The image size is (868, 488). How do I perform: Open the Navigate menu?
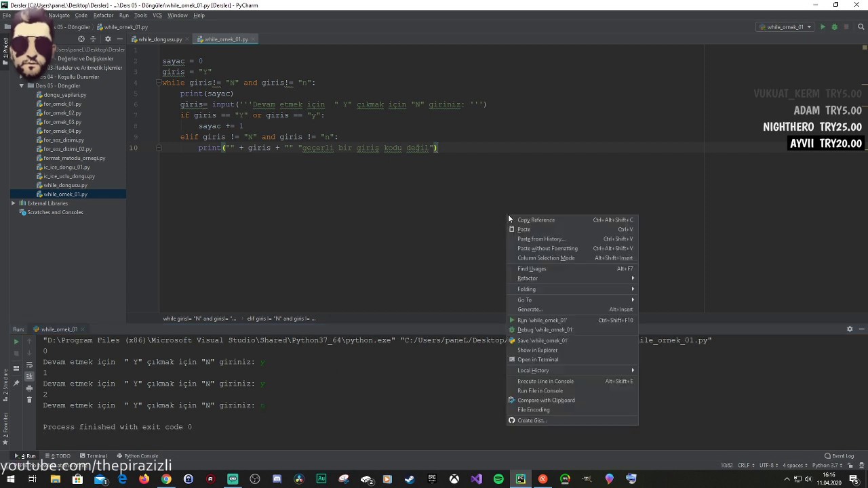pyautogui.click(x=59, y=15)
